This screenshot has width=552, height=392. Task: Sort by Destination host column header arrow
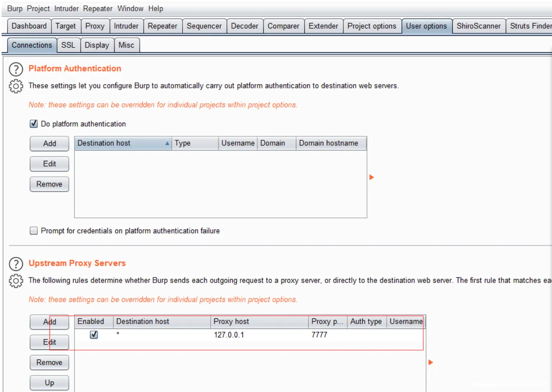click(167, 144)
